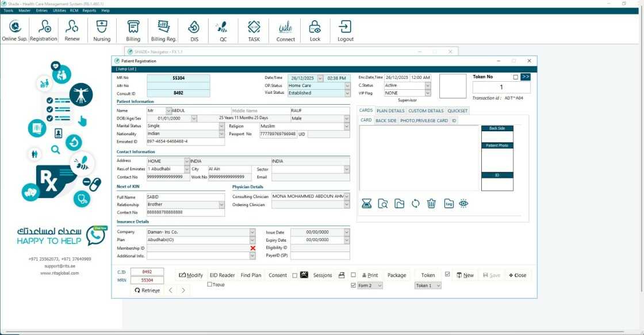Open the Billing module icon
The width and height of the screenshot is (644, 335).
(x=133, y=31)
